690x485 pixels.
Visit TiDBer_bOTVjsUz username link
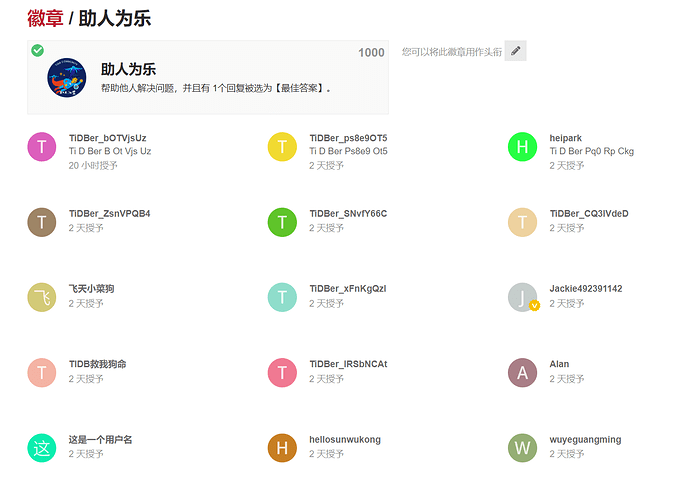[x=108, y=138]
